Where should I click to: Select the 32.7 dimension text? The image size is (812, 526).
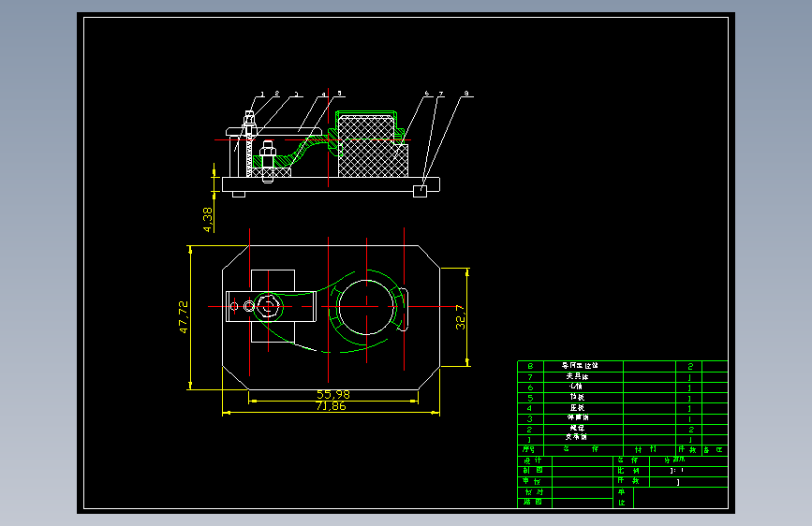[x=461, y=317]
